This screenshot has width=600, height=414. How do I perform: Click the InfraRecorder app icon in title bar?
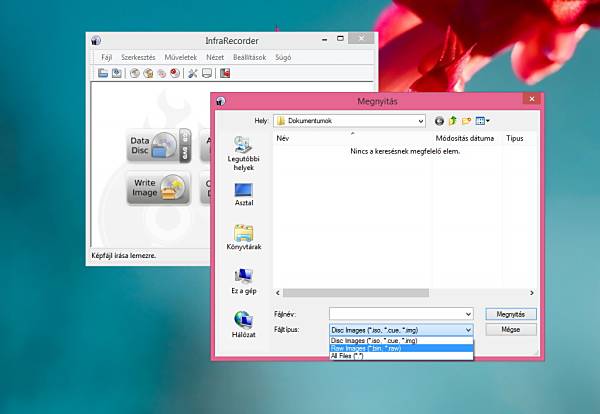pyautogui.click(x=96, y=40)
